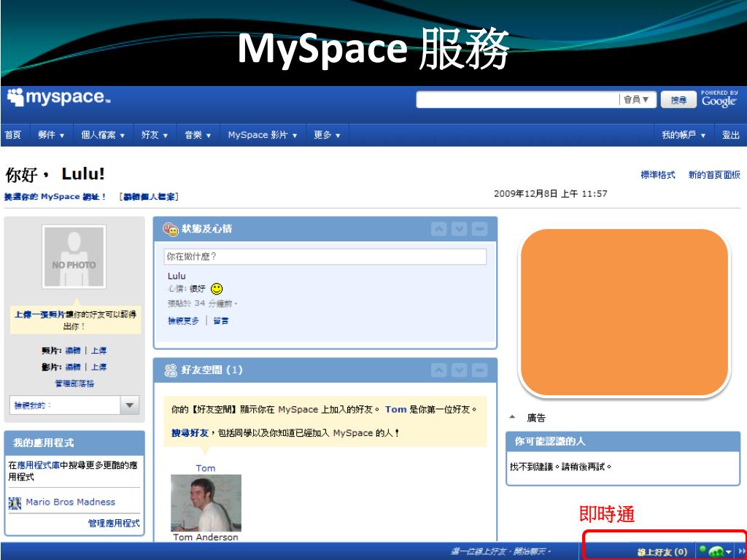The image size is (747, 560).
Task: Click Tom Anderson's profile photo
Action: (x=206, y=503)
